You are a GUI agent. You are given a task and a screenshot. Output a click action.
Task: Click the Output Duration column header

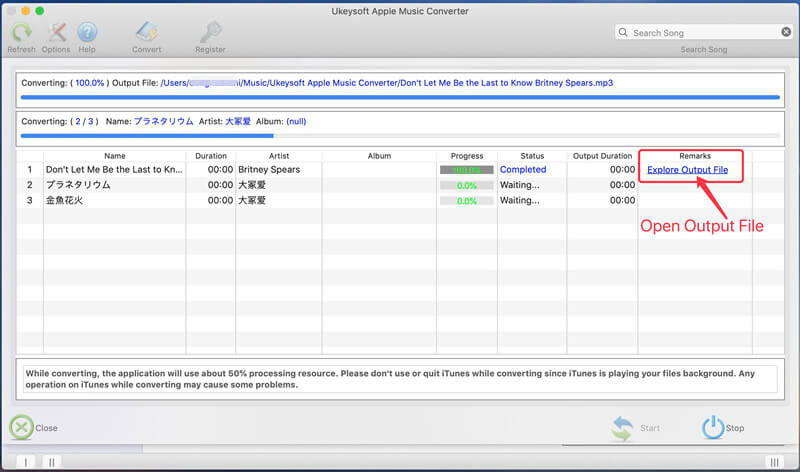click(x=602, y=156)
